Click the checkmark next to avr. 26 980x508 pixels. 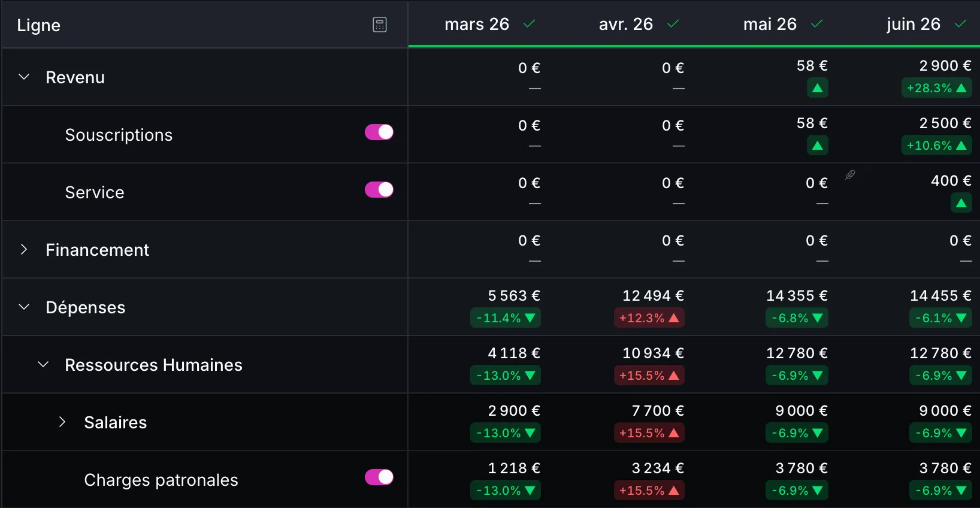point(673,24)
